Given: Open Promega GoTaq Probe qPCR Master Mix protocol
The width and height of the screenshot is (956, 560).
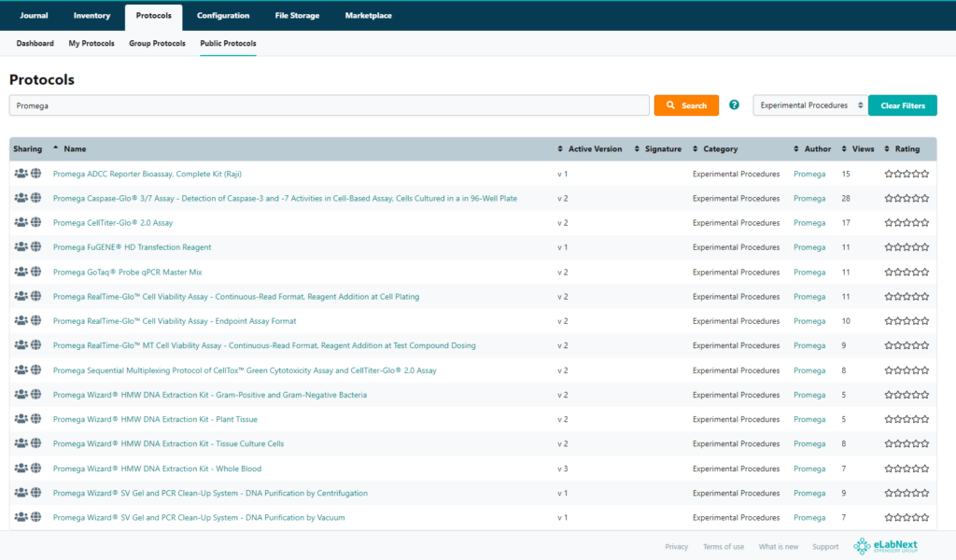Looking at the screenshot, I should (127, 272).
